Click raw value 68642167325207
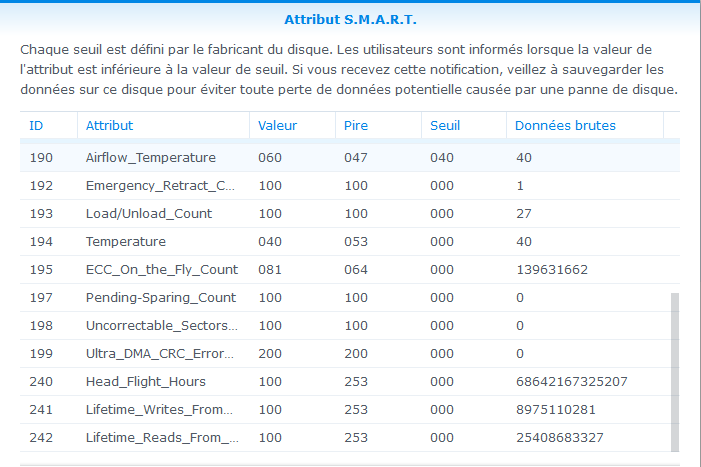The height and width of the screenshot is (467, 701). pos(572,382)
